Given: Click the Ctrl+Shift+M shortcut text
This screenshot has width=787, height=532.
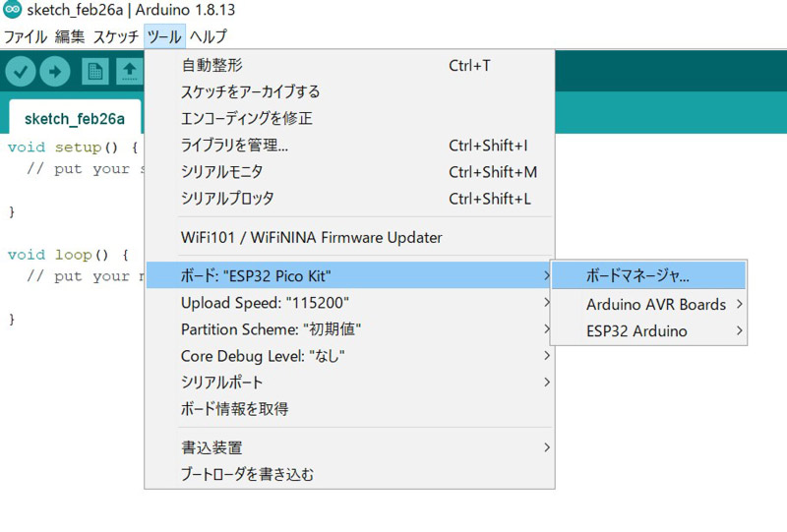Looking at the screenshot, I should tap(493, 172).
